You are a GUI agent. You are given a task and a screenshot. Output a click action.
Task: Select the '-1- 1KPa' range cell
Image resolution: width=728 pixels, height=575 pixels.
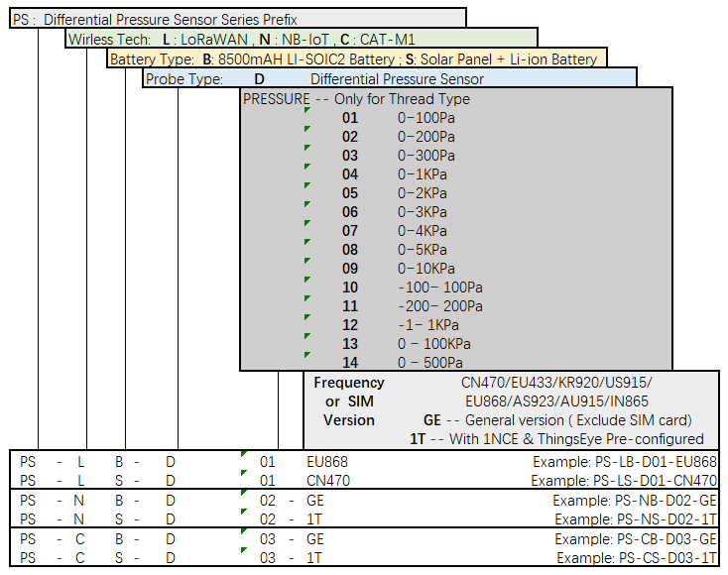[428, 325]
